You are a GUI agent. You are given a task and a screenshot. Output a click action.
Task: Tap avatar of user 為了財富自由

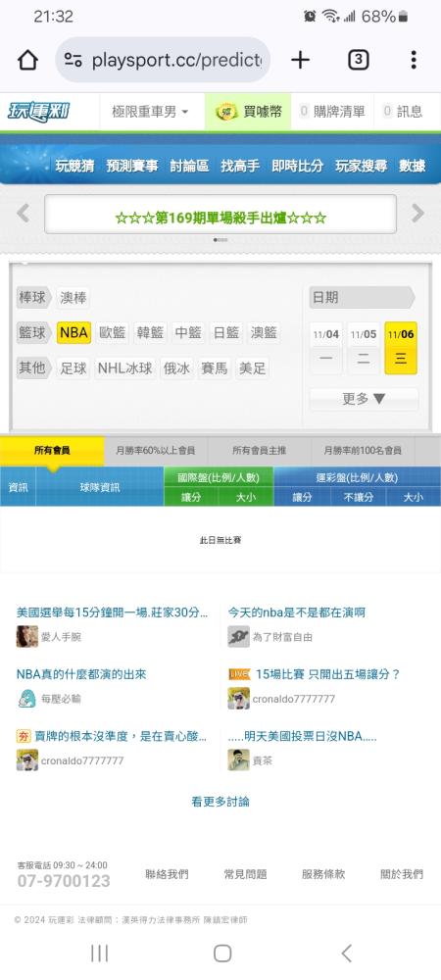click(x=238, y=637)
